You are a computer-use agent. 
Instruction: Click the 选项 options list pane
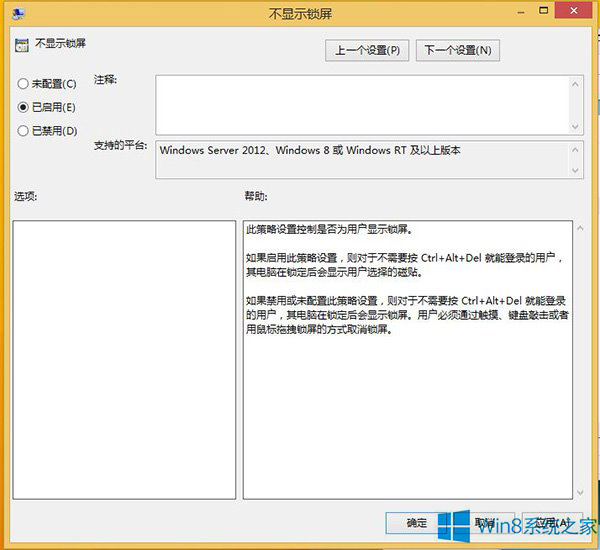point(124,360)
